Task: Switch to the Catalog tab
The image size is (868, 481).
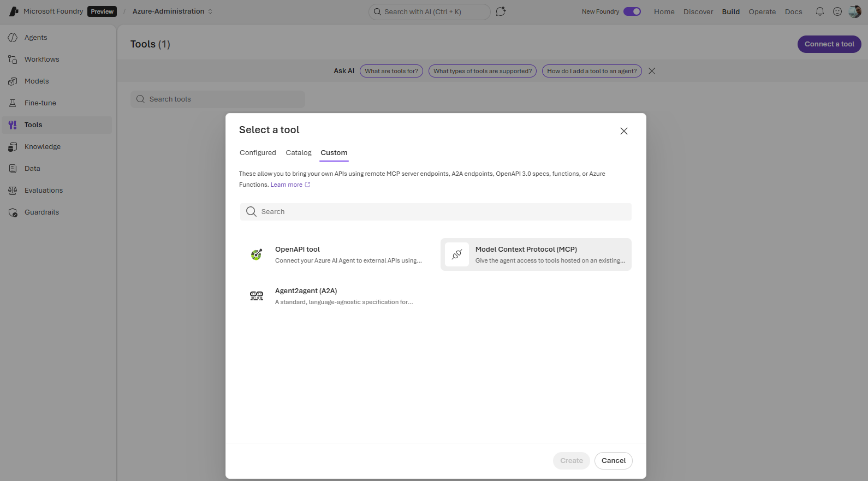Action: tap(299, 153)
